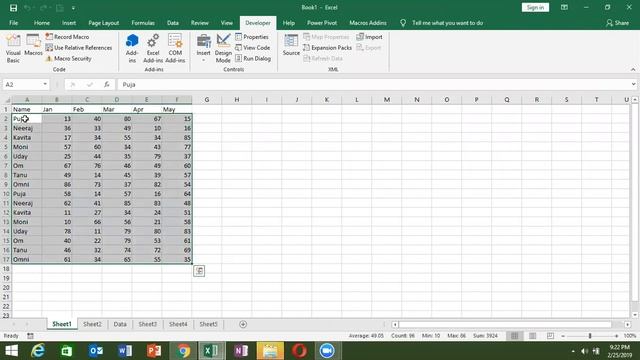The image size is (640, 360).
Task: Open Google Chrome from taskbar
Action: point(183,351)
